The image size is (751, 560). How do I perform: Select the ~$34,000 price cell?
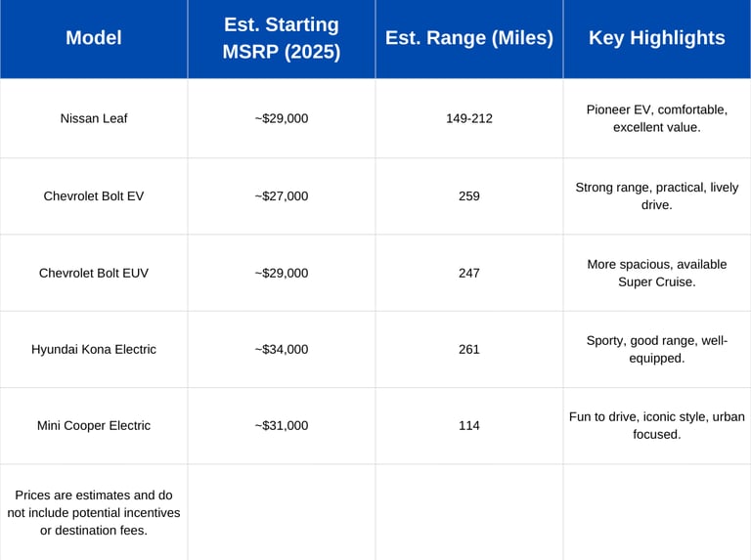pos(282,349)
